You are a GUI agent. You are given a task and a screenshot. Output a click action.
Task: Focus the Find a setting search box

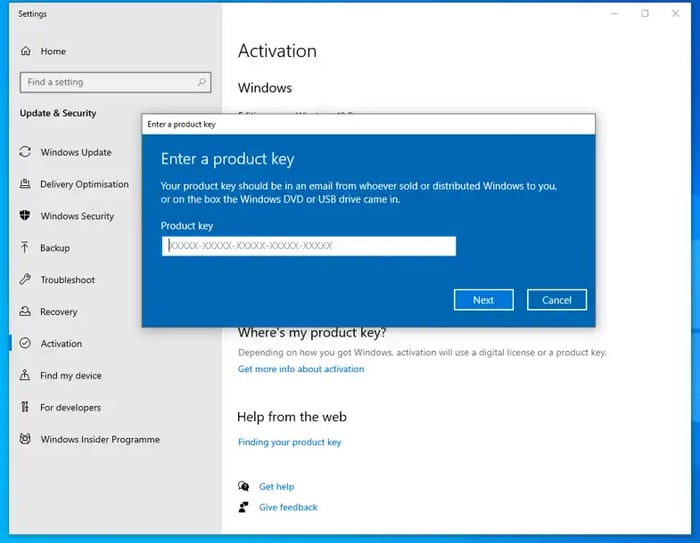click(x=108, y=82)
